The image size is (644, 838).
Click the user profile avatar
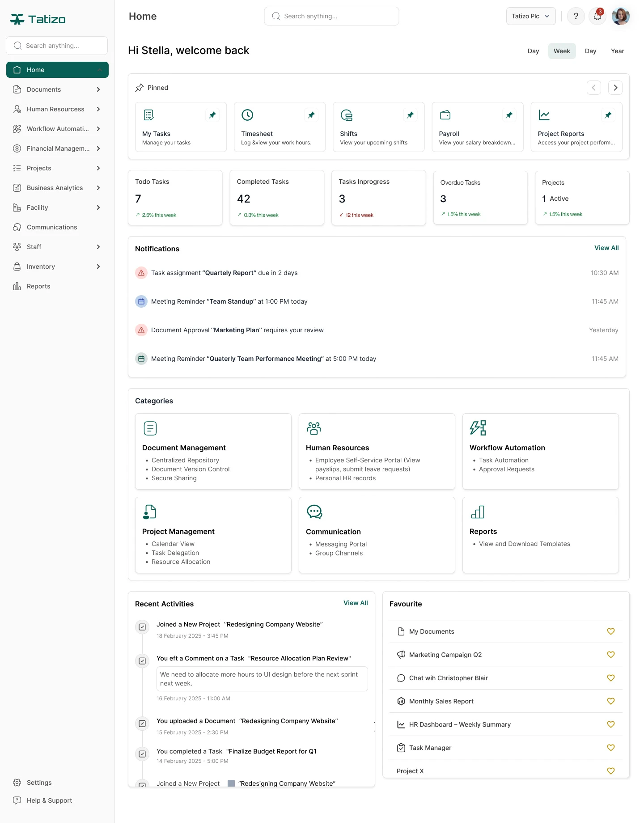[x=620, y=17]
